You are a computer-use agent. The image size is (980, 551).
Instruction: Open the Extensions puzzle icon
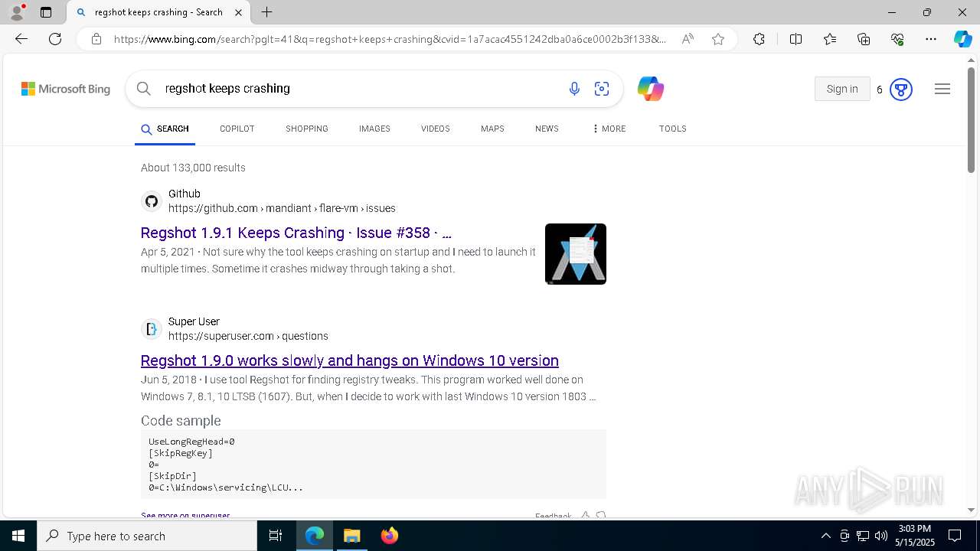pyautogui.click(x=759, y=39)
